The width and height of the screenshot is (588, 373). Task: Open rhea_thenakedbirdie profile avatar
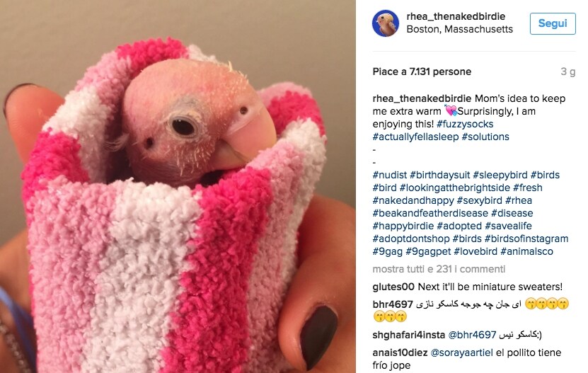coord(385,23)
